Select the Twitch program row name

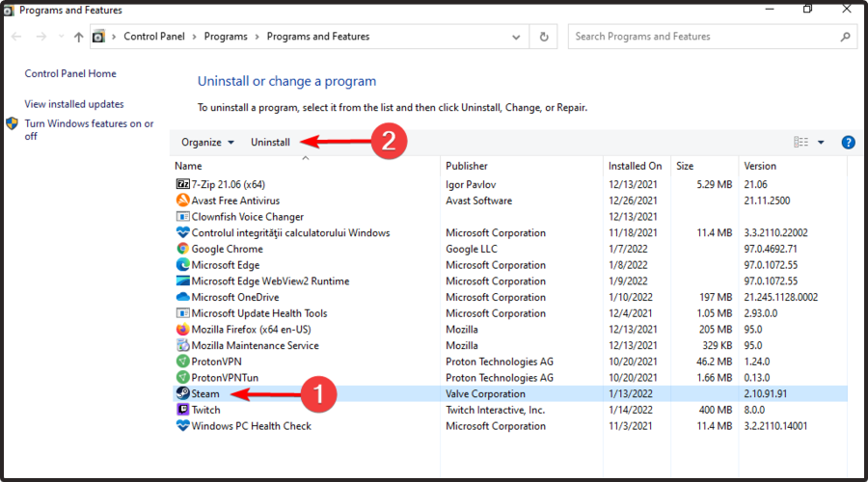coord(206,410)
